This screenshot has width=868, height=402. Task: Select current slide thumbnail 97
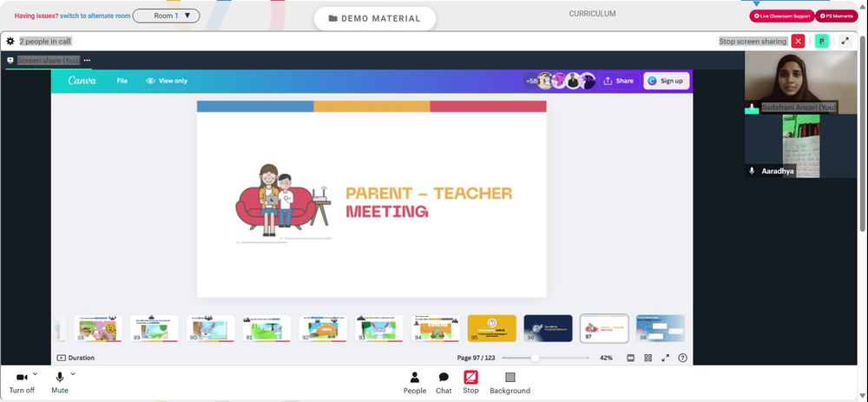(x=604, y=328)
